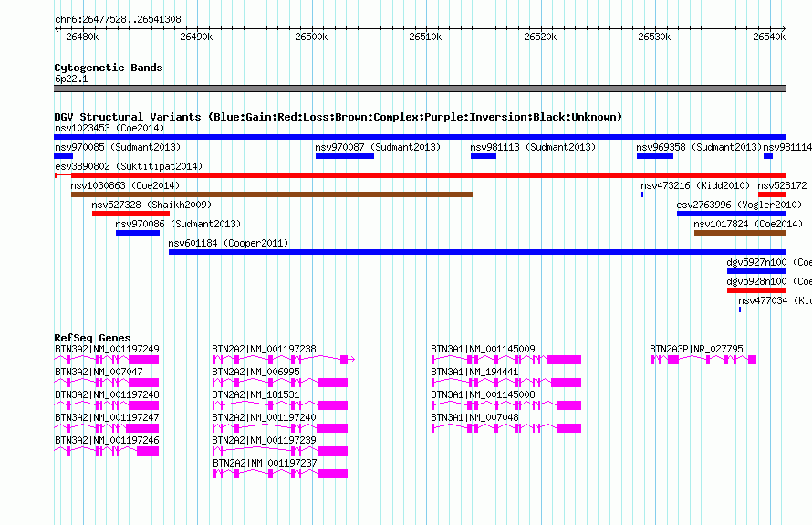Open the nsv1017824 (Coe2014) brown bar
Image resolution: width=812 pixels, height=525 pixels.
point(740,233)
